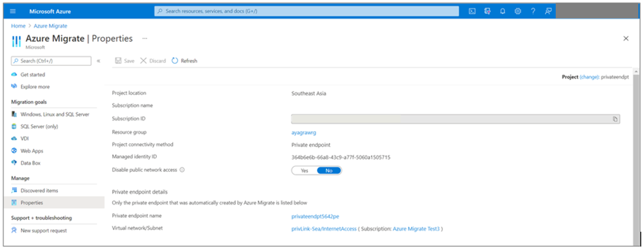
Task: Open the Data Box migration goal
Action: (31, 163)
